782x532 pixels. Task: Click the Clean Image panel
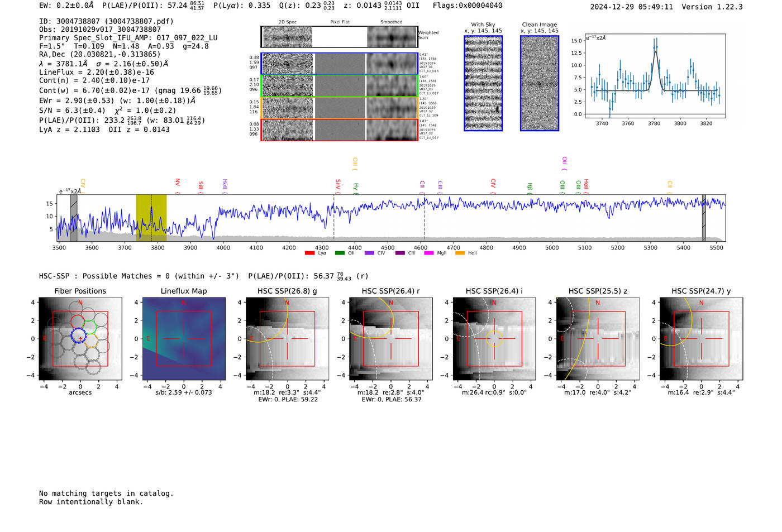point(540,83)
